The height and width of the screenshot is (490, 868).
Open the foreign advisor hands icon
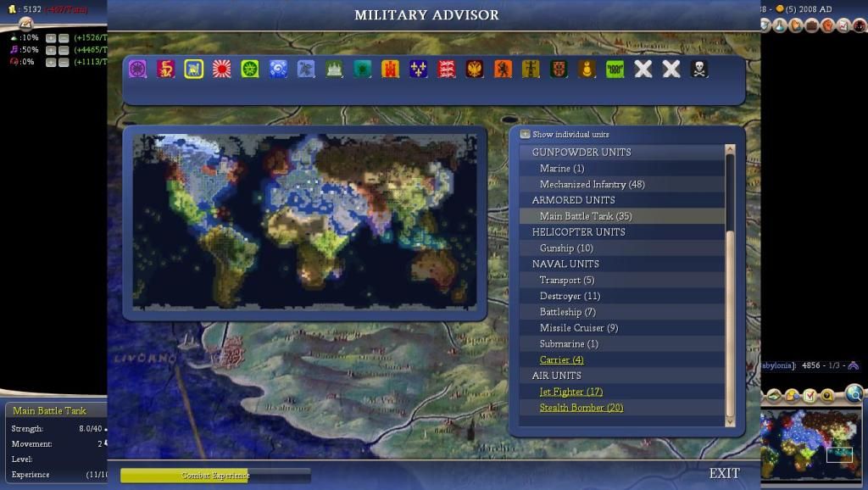pyautogui.click(x=796, y=25)
